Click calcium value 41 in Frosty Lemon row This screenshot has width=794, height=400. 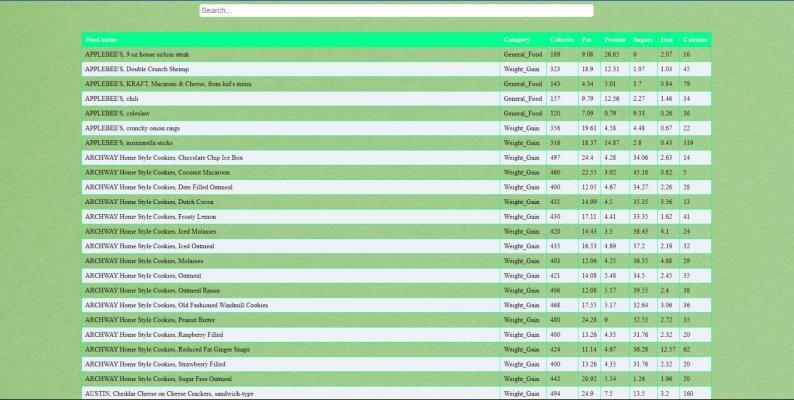[x=686, y=216]
